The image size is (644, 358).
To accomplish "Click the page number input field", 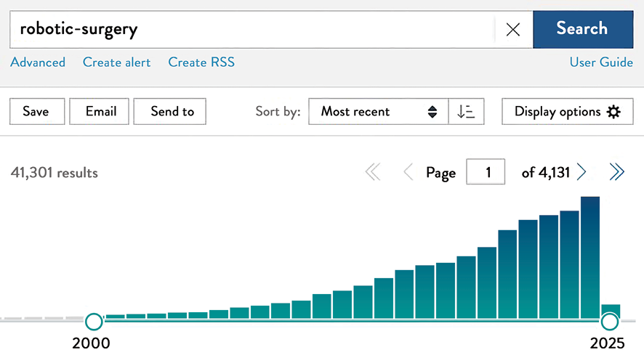I will pyautogui.click(x=486, y=171).
